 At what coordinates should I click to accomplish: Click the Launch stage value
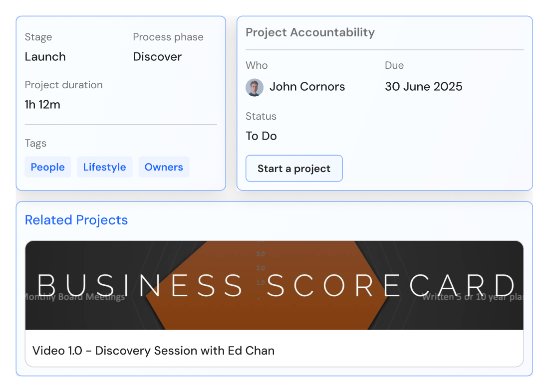(45, 57)
